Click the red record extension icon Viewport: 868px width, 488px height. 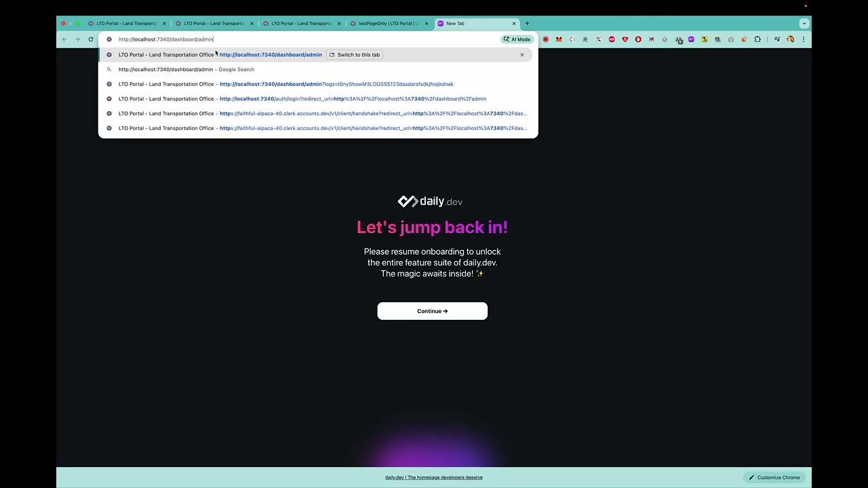point(546,39)
